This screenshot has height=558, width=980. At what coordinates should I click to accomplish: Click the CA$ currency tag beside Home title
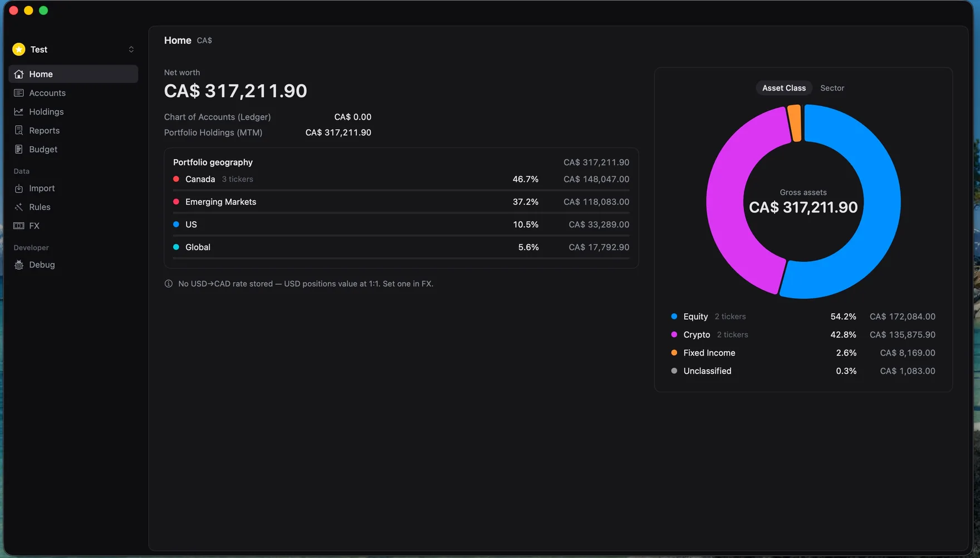tap(204, 41)
